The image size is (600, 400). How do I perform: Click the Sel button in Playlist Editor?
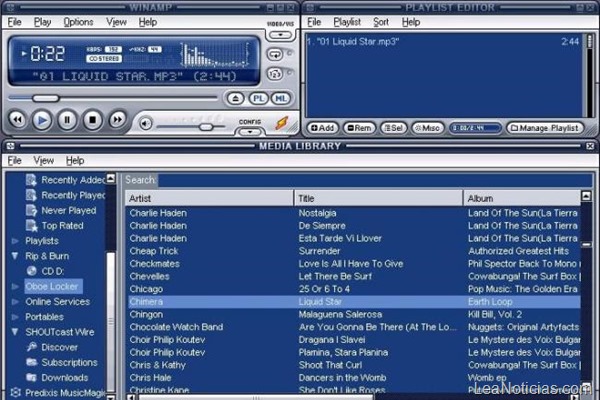pos(394,128)
